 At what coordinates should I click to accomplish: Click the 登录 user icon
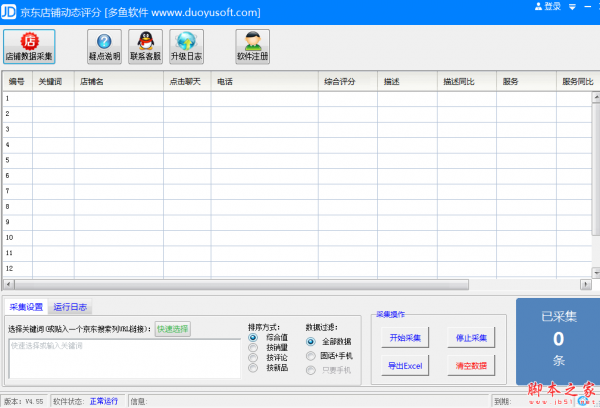tap(548, 6)
